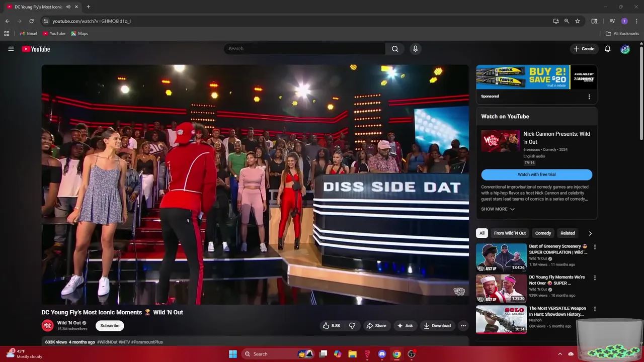Open YouTube bookmark in bookmarks bar
The height and width of the screenshot is (362, 644).
point(54,34)
